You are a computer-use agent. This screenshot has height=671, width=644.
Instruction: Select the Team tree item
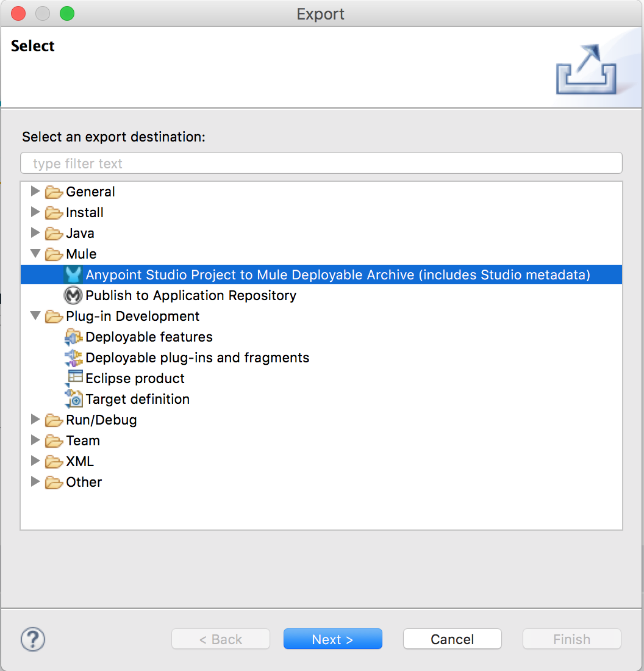coord(83,440)
